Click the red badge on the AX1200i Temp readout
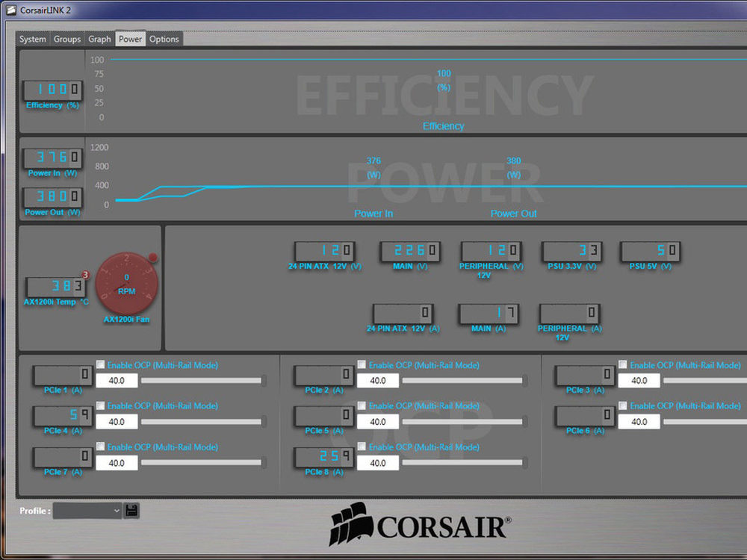This screenshot has width=747, height=560. tap(85, 275)
